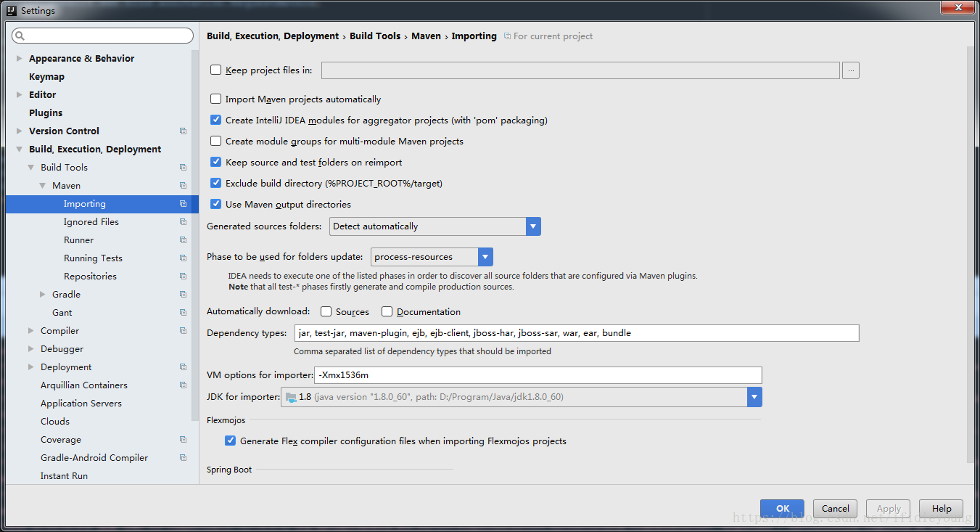Collapse the Maven node
Image resolution: width=980 pixels, height=532 pixels.
(43, 186)
